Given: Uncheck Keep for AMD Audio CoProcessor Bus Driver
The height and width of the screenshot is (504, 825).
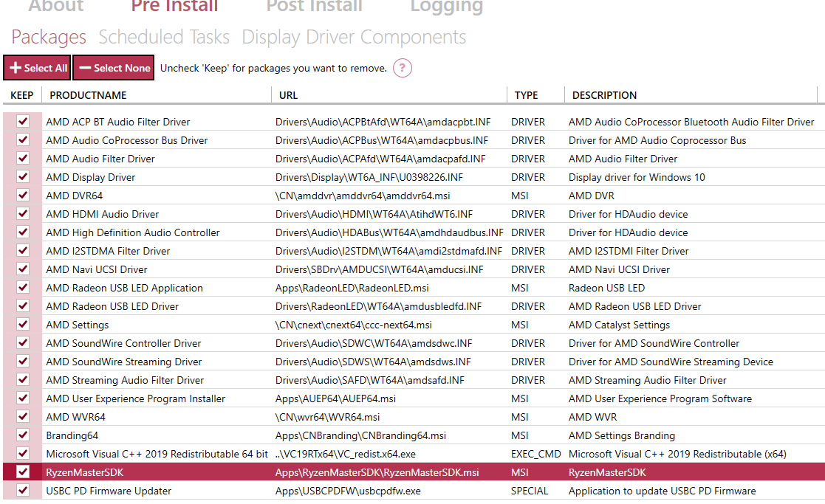Looking at the screenshot, I should click(x=23, y=139).
